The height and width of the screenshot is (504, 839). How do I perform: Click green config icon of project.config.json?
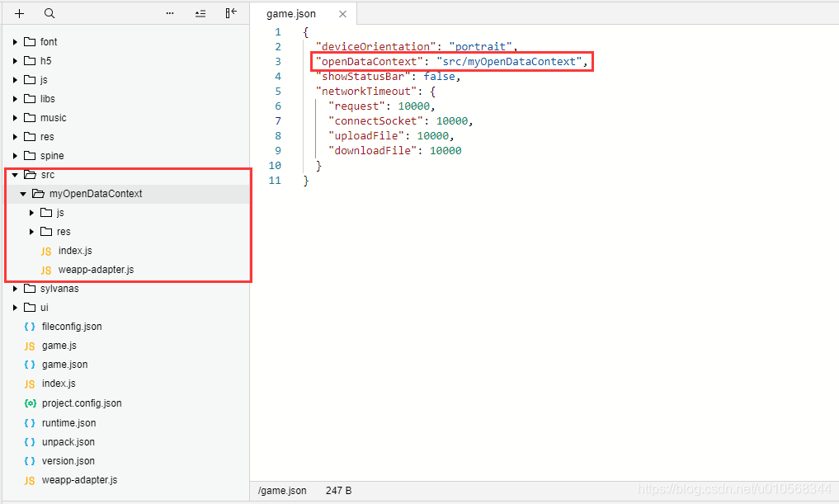[x=31, y=403]
